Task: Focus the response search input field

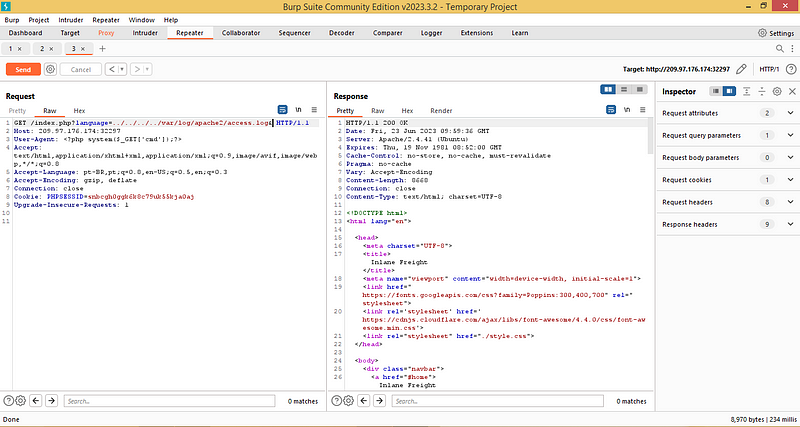Action: click(497, 400)
